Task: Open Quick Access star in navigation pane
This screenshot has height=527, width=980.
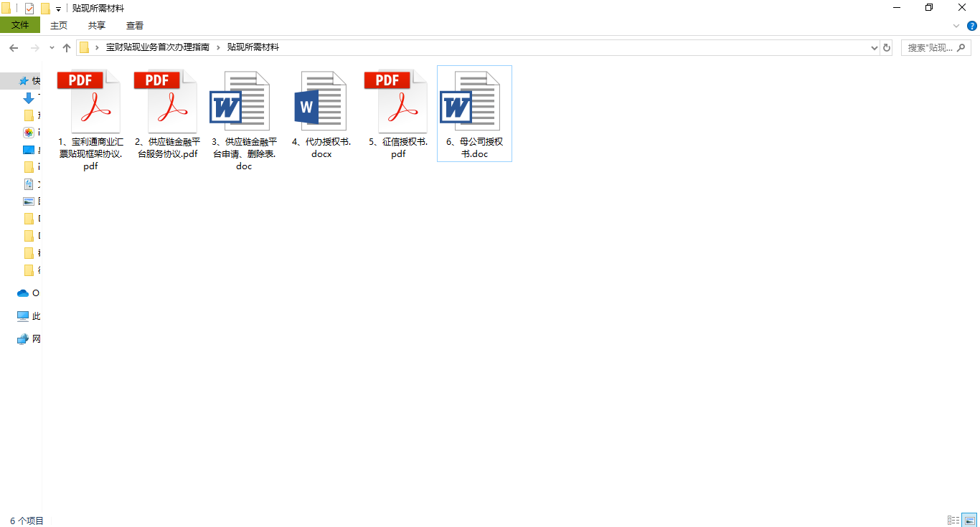Action: click(24, 81)
